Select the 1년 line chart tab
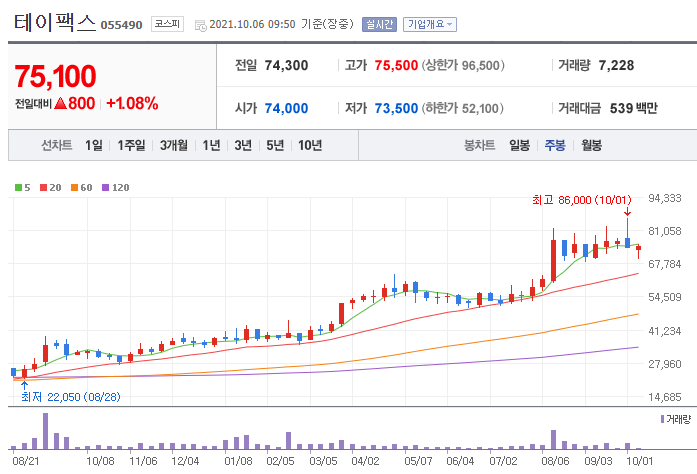 (212, 145)
